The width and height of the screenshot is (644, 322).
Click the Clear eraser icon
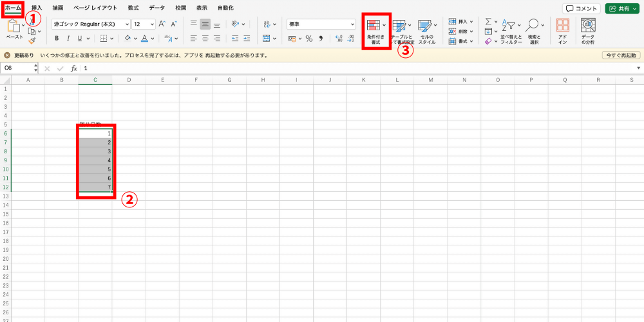click(x=488, y=41)
